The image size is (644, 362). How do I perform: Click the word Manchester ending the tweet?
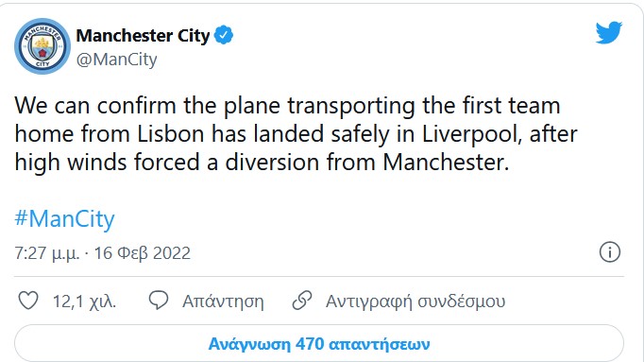click(x=446, y=163)
